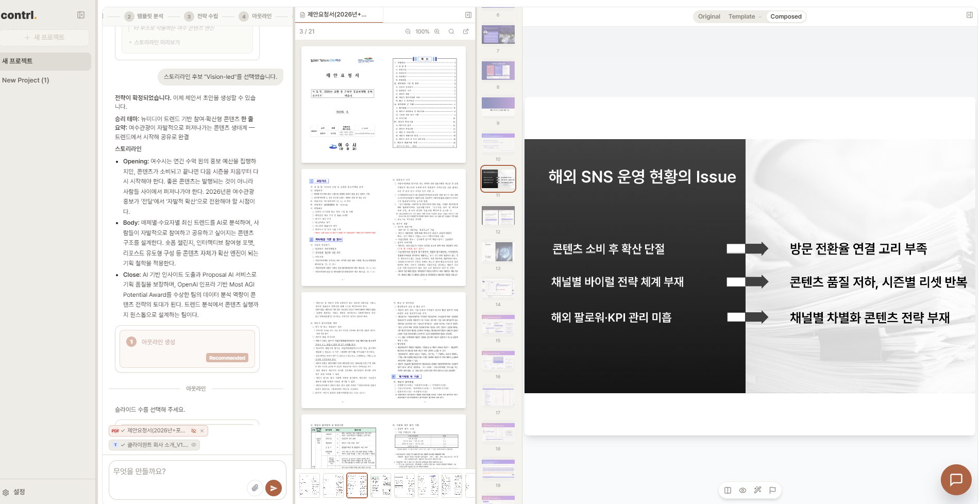Toggle split compare view in the slide toolbar

[x=728, y=490]
